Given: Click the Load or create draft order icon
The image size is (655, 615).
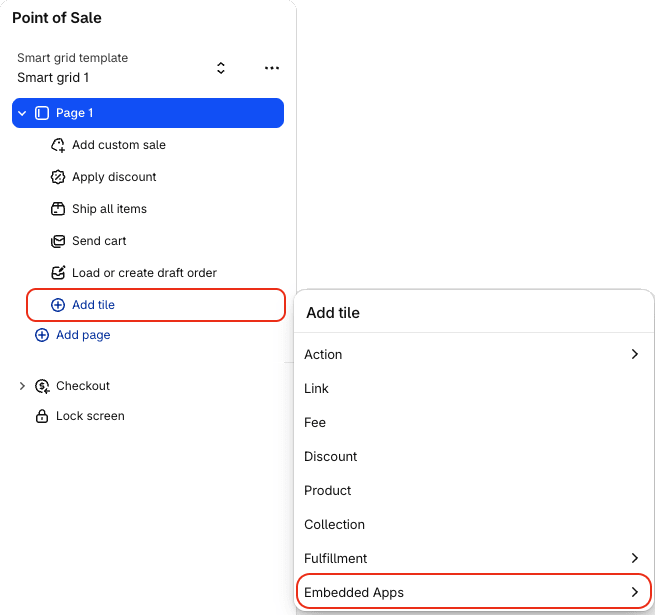Looking at the screenshot, I should point(58,273).
